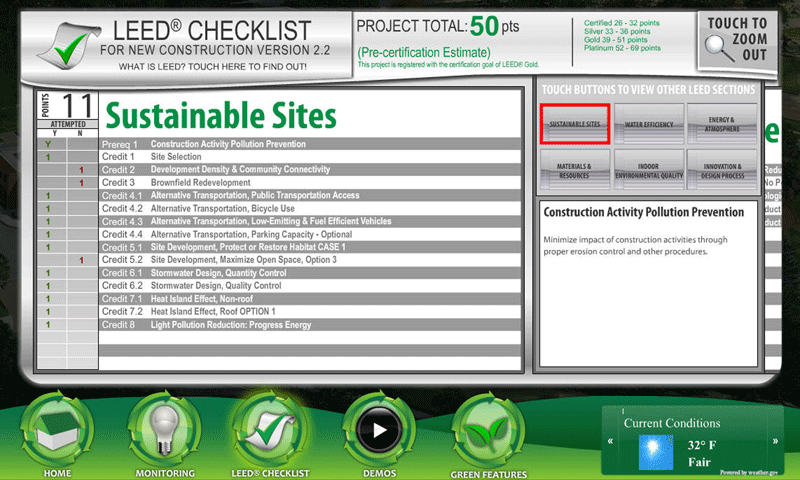
Task: Select Credit 3 Brownfield Redevelopment row
Action: point(310,183)
